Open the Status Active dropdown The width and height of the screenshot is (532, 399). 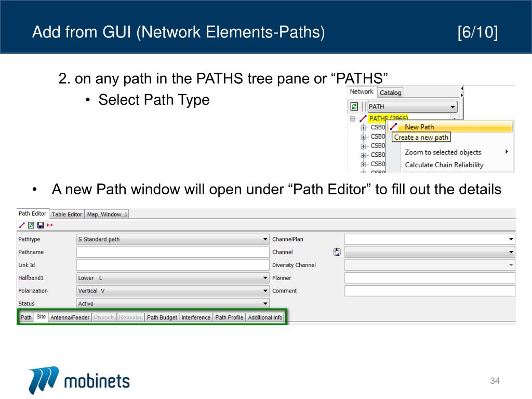point(172,303)
